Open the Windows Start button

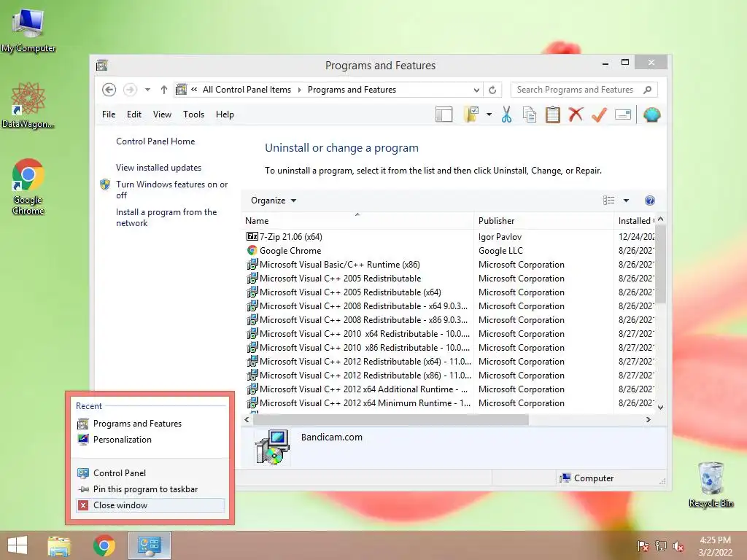point(18,545)
